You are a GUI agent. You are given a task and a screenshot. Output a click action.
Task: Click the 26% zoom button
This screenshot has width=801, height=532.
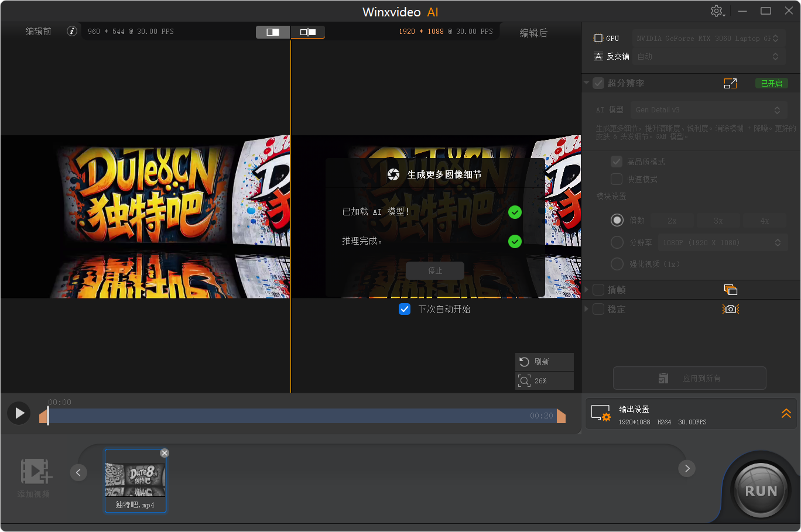pyautogui.click(x=545, y=380)
